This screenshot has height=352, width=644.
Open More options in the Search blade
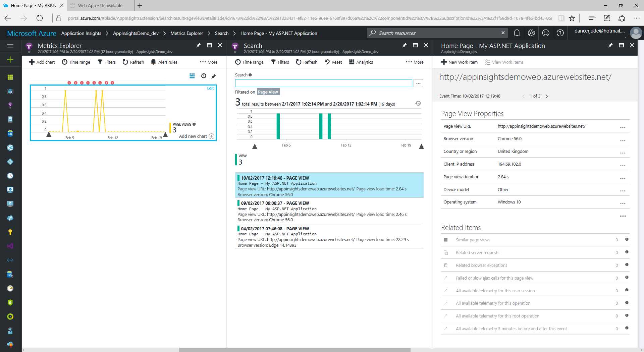(415, 62)
